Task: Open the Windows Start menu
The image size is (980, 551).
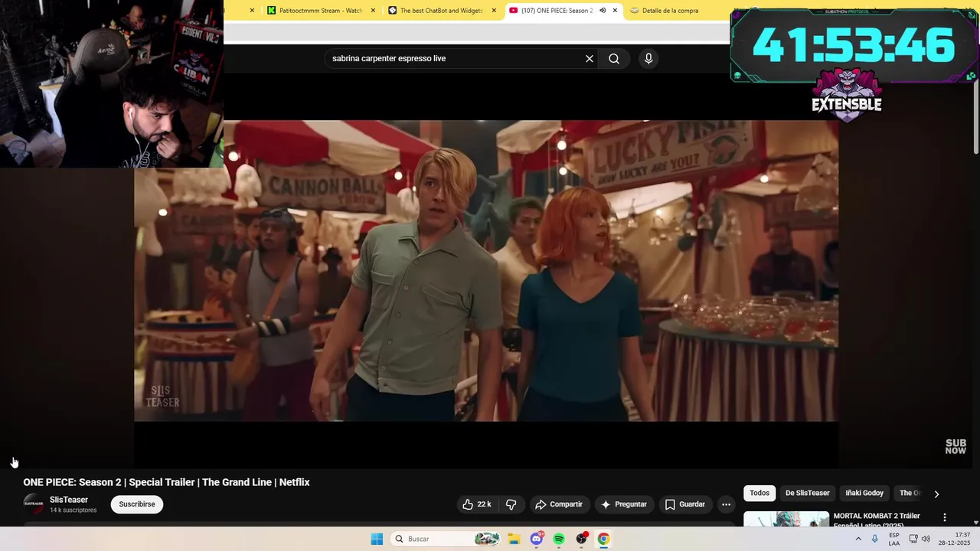Action: [x=377, y=539]
